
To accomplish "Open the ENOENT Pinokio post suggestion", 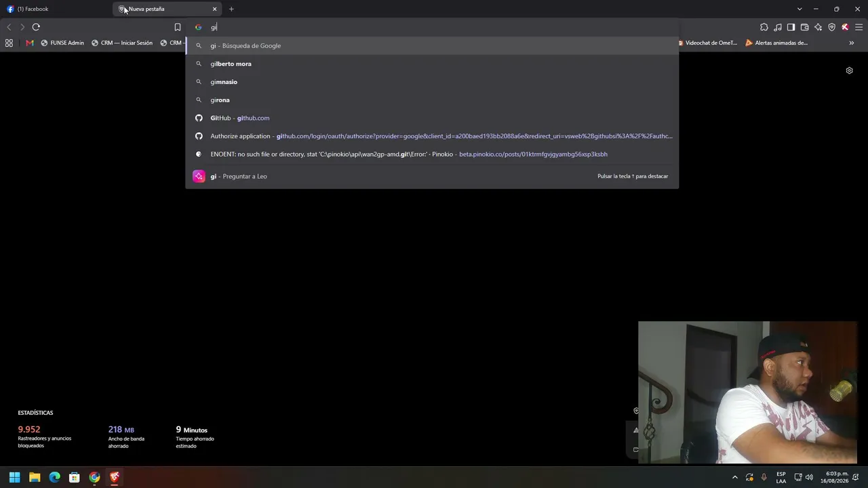I will point(432,154).
